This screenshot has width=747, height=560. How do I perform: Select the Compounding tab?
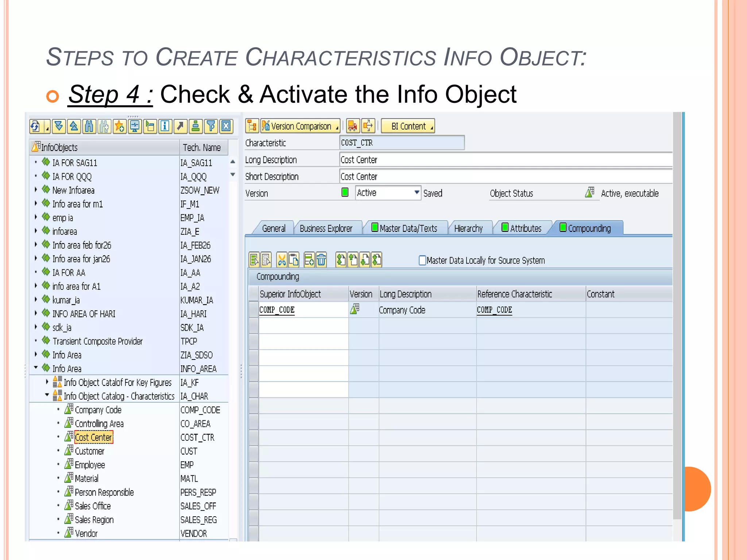pyautogui.click(x=586, y=228)
